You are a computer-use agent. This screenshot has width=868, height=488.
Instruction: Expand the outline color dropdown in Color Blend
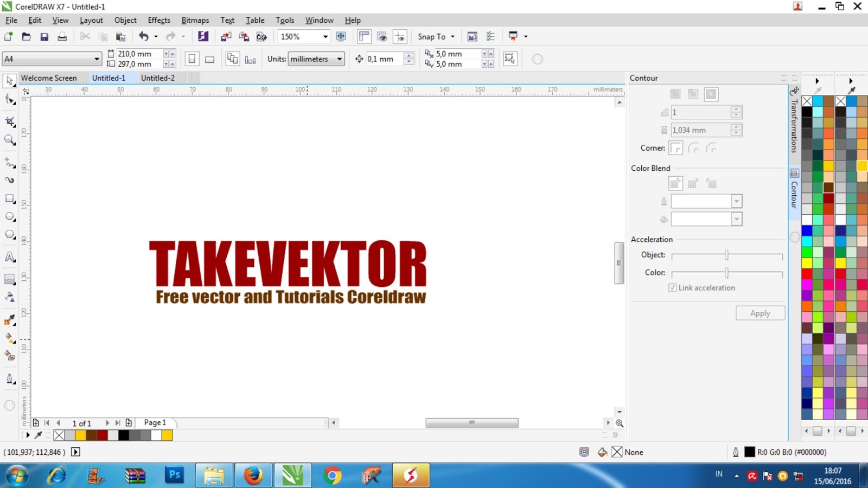736,201
